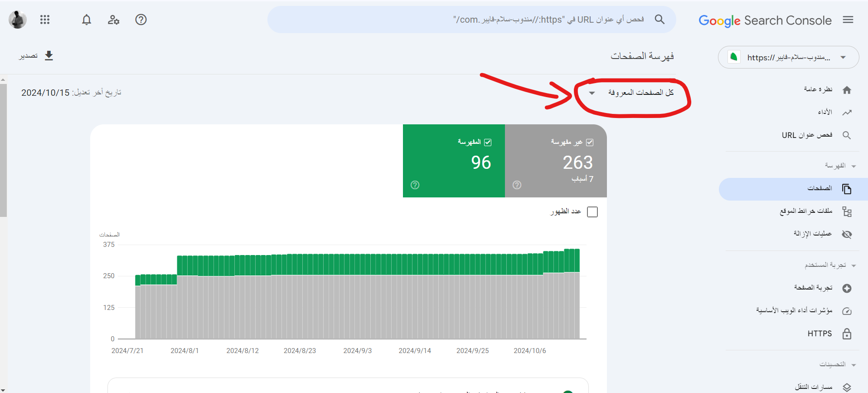Toggle the المفهرسة checkbox
868x393 pixels.
(488, 142)
